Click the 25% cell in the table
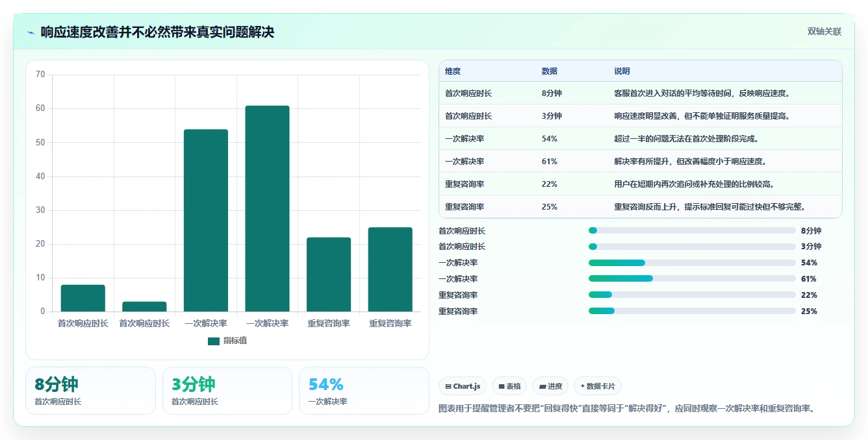868x440 pixels. [549, 207]
